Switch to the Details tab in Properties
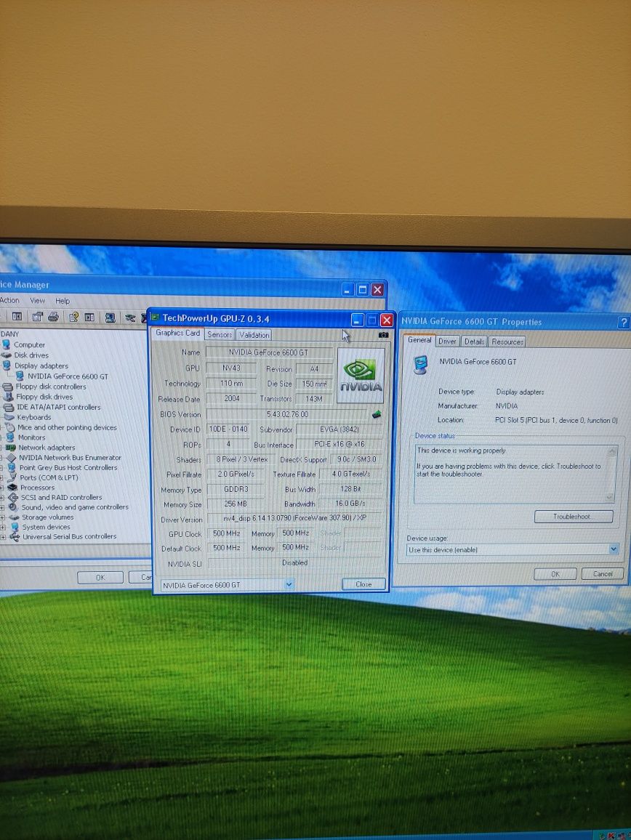This screenshot has height=840, width=631. 474,342
